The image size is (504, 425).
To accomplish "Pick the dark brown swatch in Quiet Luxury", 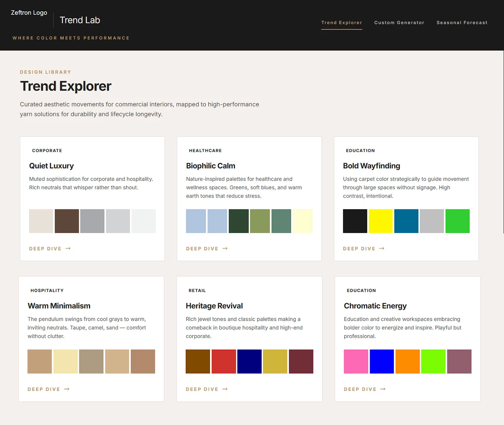I will 67,221.
